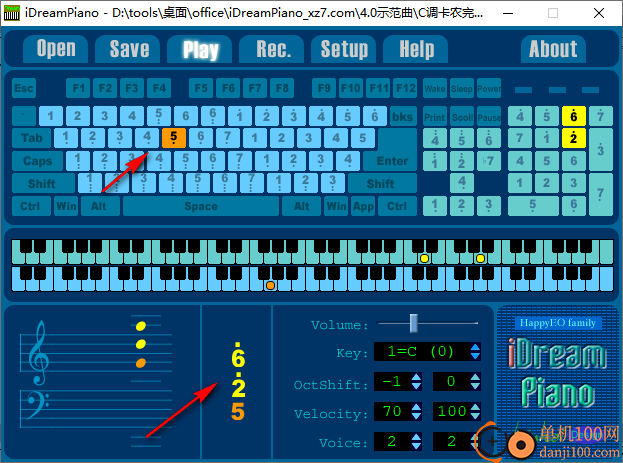Click first OctShift spinner arrows
This screenshot has height=463, width=623.
coord(416,382)
